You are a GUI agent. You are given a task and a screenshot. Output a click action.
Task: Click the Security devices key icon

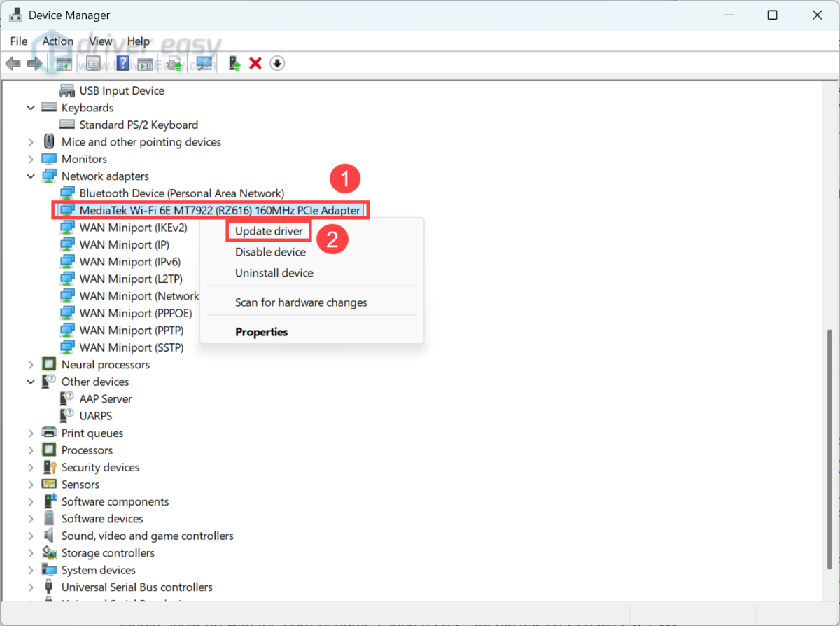(49, 467)
